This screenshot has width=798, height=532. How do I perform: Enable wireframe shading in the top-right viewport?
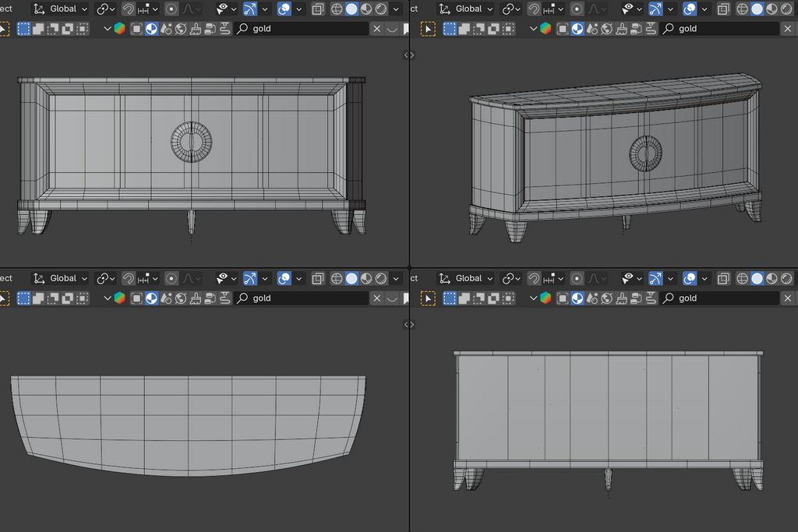[x=741, y=9]
